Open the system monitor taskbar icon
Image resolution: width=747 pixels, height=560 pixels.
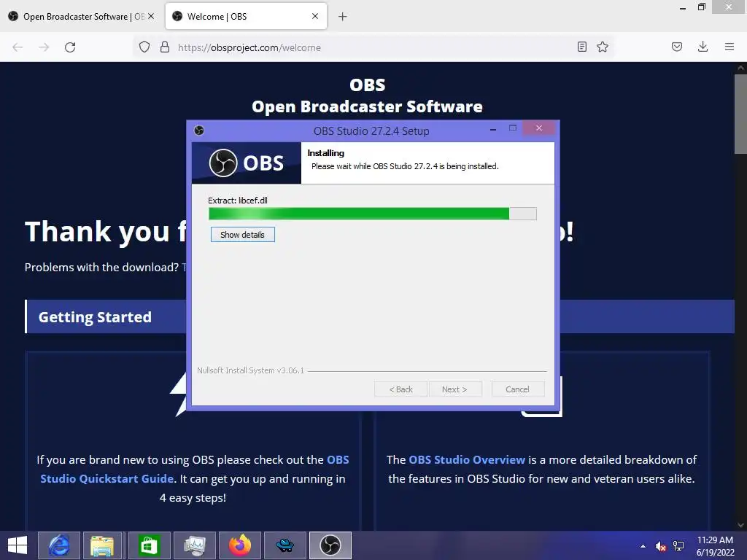(194, 545)
